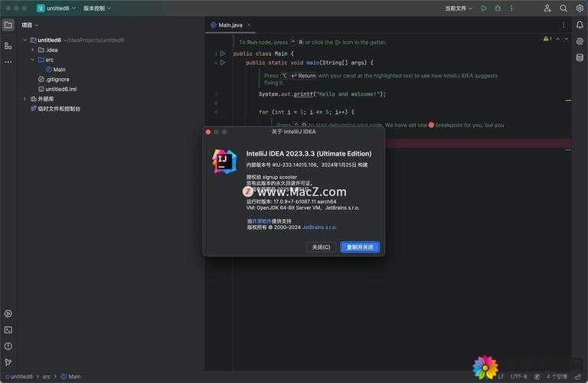Open the 项目 view selector dropdown
588x383 pixels.
30,25
